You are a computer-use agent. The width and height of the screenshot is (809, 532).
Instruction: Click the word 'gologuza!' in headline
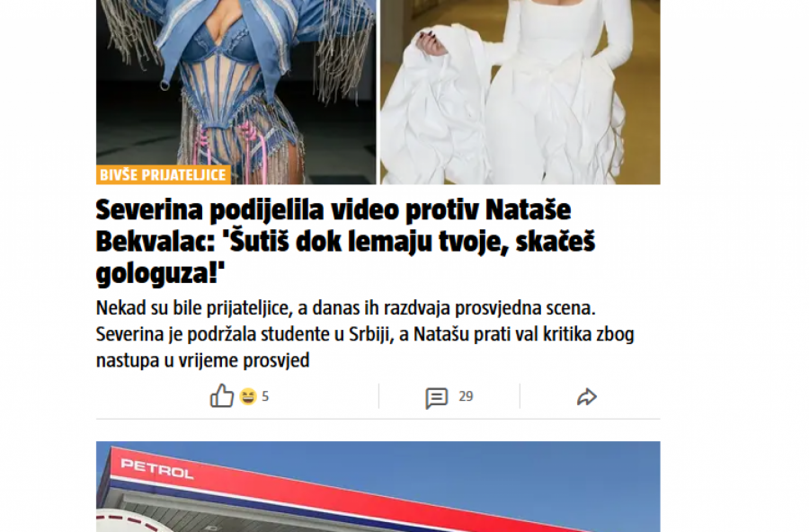pyautogui.click(x=161, y=273)
